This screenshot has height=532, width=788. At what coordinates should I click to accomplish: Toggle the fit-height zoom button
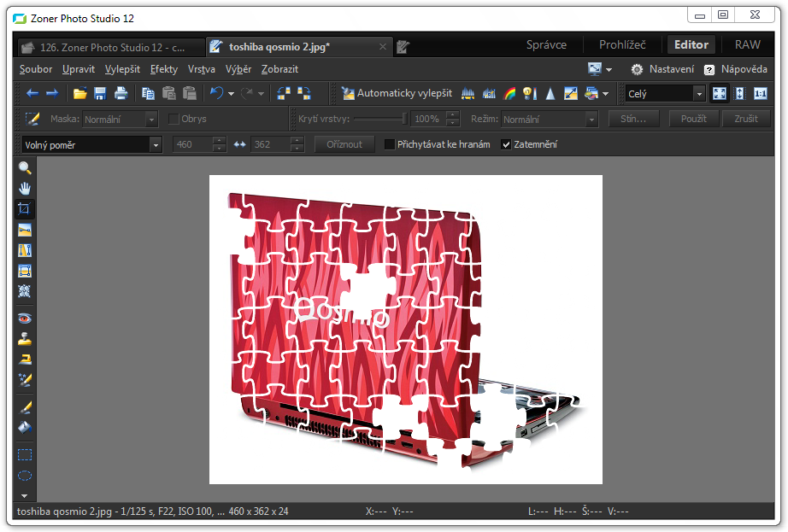pyautogui.click(x=740, y=93)
